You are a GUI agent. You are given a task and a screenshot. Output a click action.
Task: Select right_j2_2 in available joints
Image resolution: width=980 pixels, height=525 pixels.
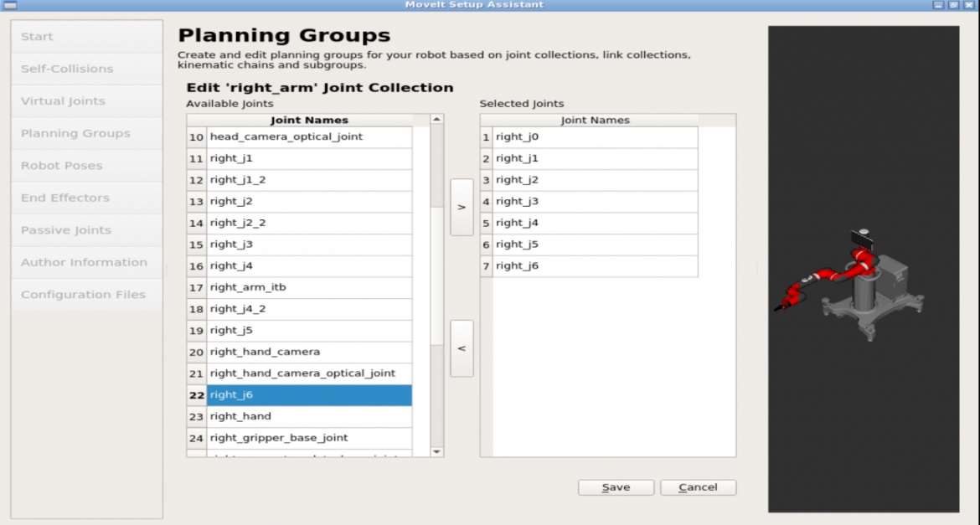point(309,223)
